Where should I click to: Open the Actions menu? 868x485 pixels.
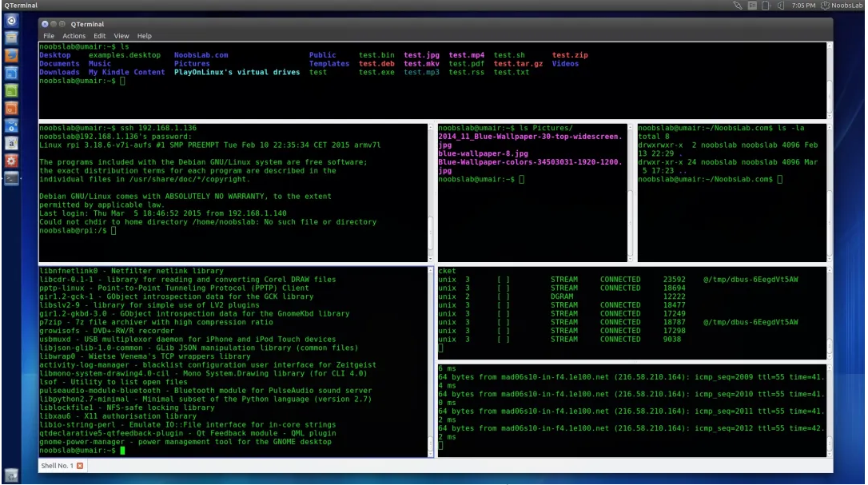(x=74, y=36)
